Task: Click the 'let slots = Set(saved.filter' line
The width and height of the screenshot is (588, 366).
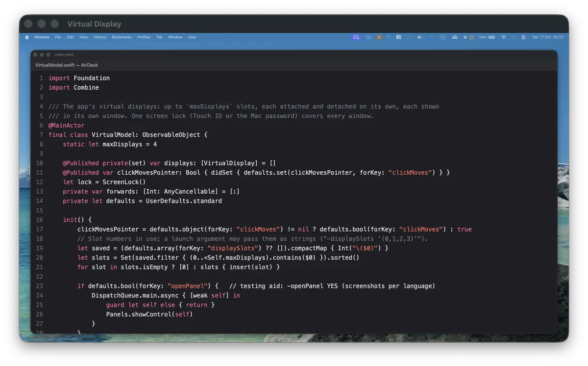Action: 218,258
